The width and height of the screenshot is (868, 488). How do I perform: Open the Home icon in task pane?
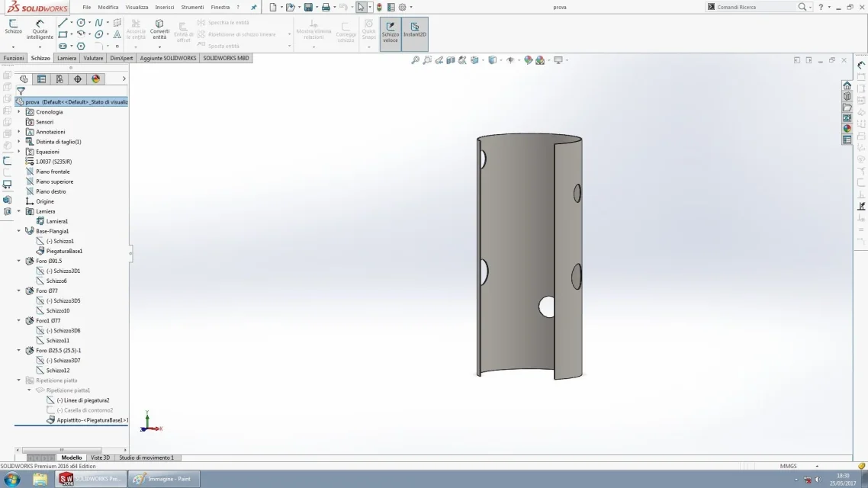coord(847,85)
